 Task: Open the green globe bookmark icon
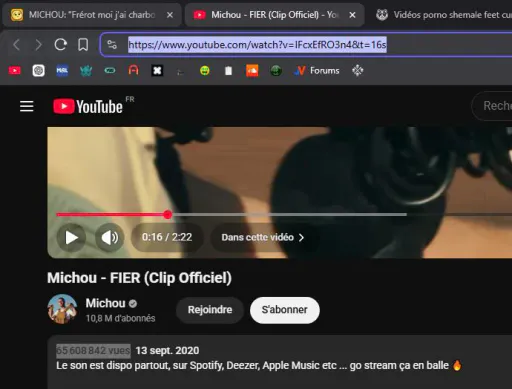point(276,71)
